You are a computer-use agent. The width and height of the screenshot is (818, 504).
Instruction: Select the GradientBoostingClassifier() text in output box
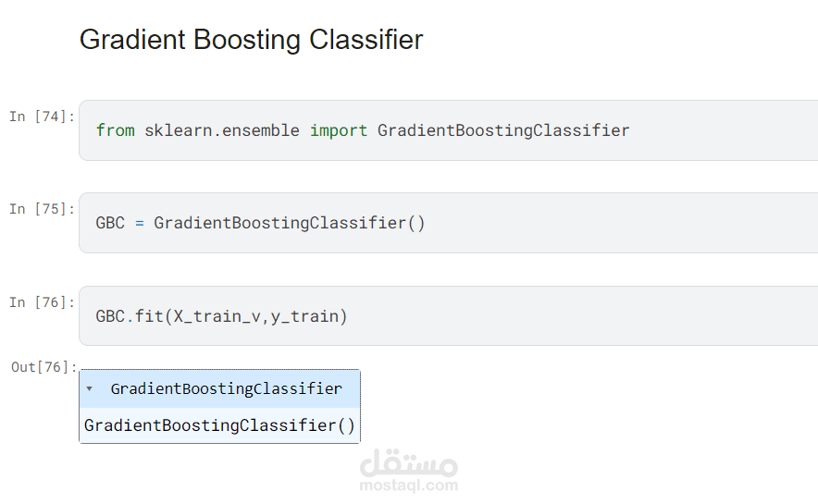(219, 425)
